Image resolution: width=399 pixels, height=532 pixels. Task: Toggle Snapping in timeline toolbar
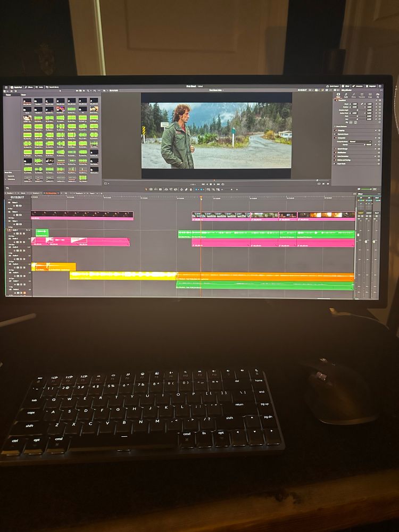[181, 190]
